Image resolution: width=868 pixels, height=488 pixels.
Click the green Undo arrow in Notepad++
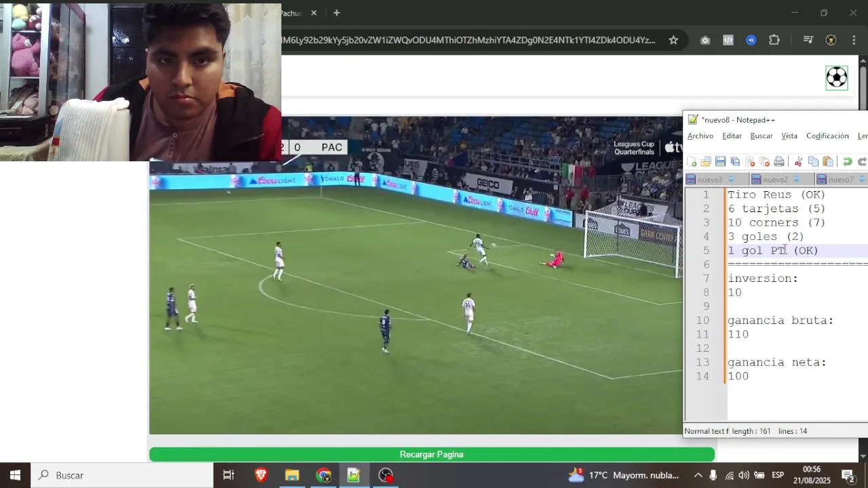click(847, 161)
